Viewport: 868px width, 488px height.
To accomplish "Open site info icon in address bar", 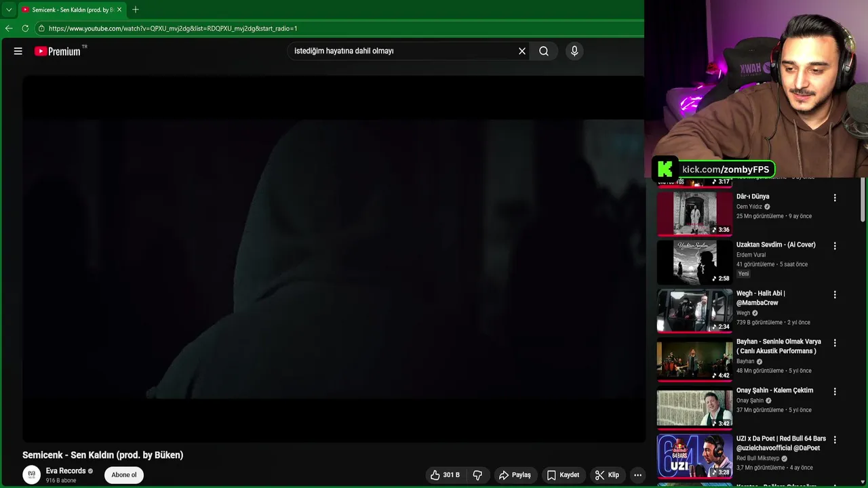I will pos(41,28).
